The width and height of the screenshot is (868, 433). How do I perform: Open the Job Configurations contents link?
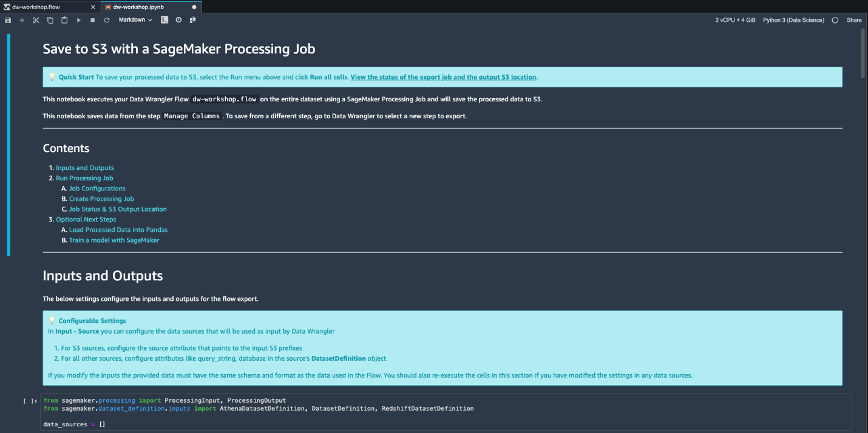97,189
